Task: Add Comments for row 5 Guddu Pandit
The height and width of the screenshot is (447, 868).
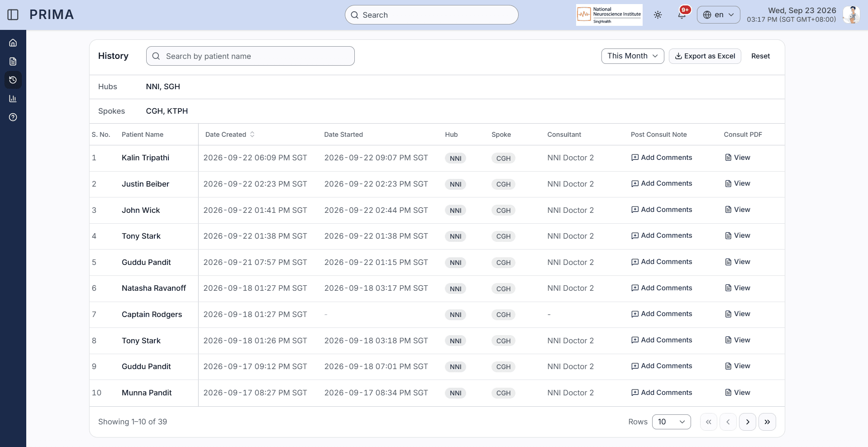Action: coord(662,262)
